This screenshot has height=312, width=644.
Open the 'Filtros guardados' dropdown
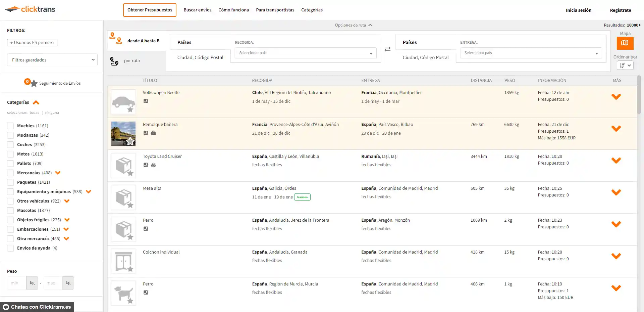52,60
